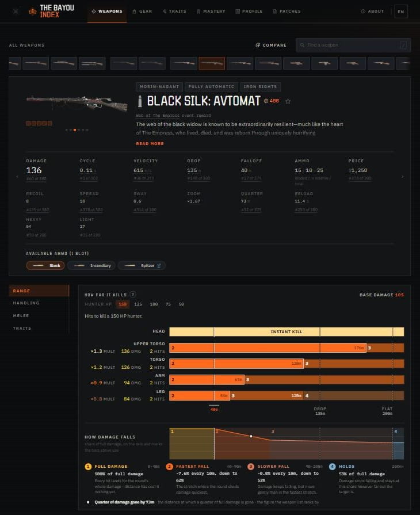Click the orange 400 coin cost badge
420x515 pixels.
272,101
